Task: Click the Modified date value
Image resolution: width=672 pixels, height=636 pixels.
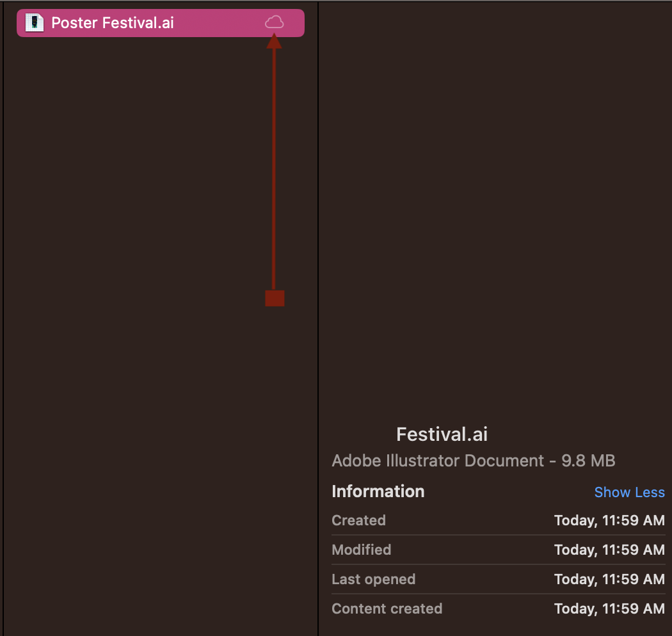Action: pyautogui.click(x=609, y=550)
